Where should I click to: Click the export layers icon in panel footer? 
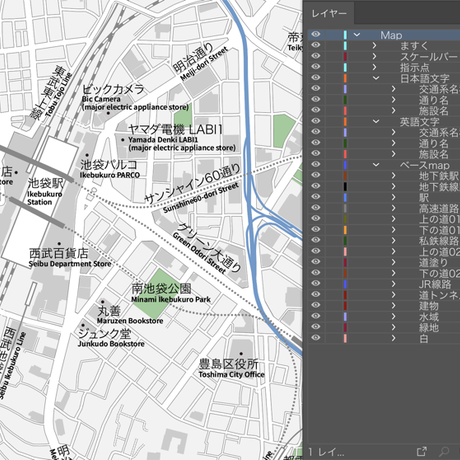tap(422, 451)
